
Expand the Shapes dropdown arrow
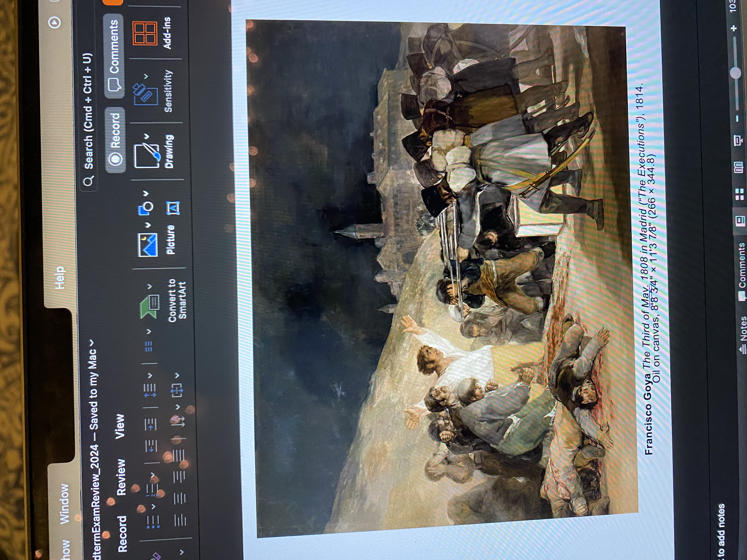click(146, 194)
